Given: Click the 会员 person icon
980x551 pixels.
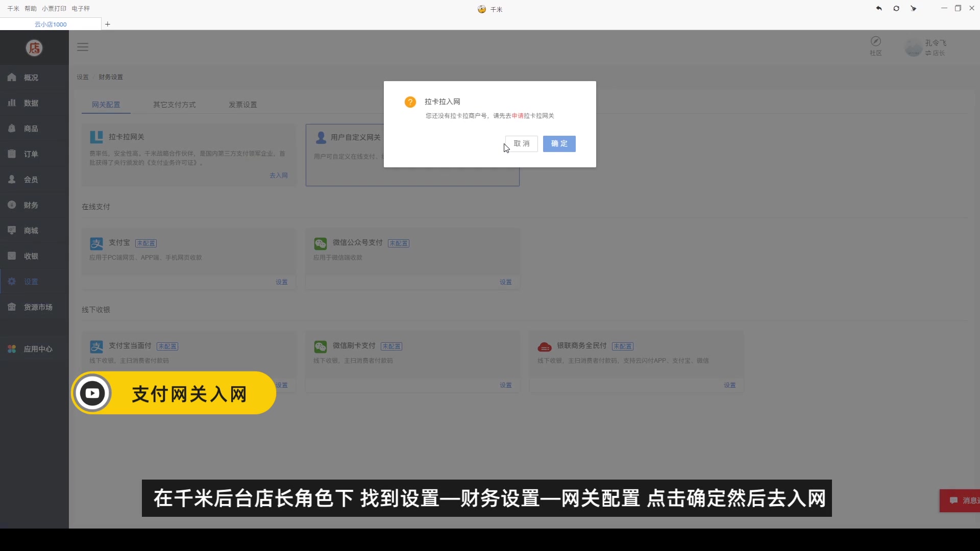Looking at the screenshot, I should [x=12, y=179].
